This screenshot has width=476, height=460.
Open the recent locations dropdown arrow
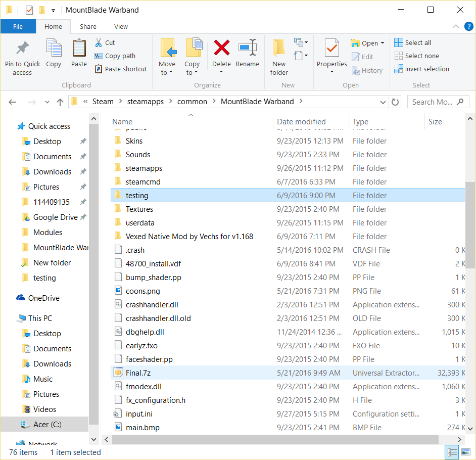[47, 102]
